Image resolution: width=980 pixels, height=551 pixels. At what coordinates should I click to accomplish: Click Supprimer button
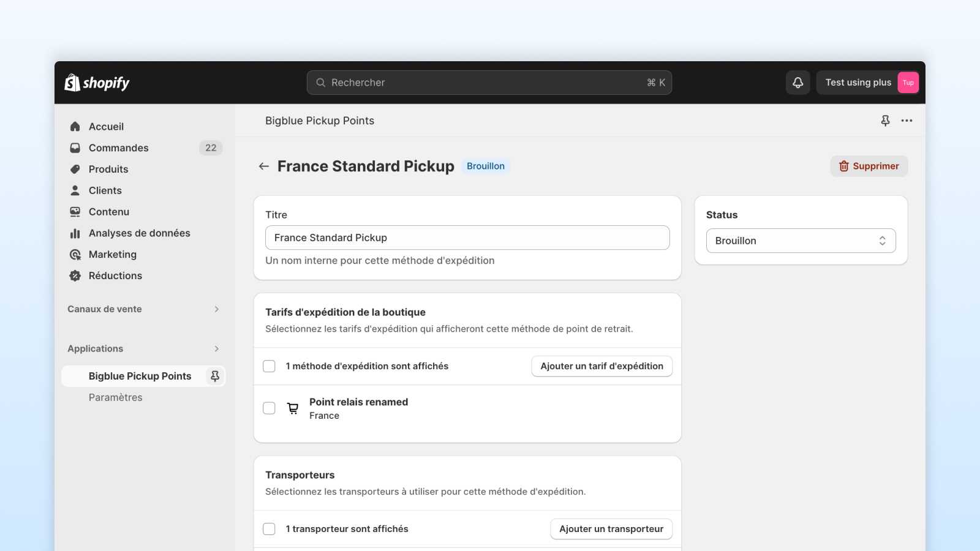pos(869,167)
